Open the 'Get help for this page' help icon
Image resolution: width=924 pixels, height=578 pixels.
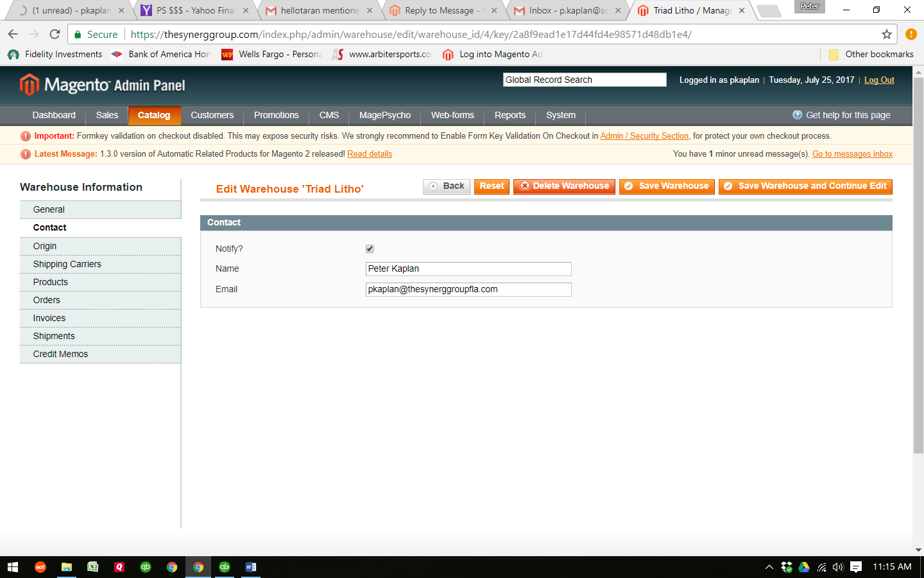tap(798, 115)
